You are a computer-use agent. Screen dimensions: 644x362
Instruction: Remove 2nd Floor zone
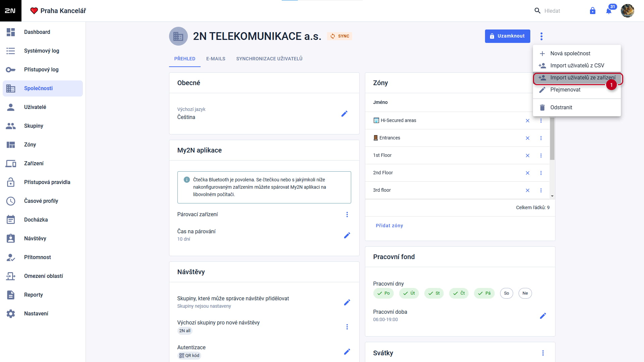coord(527,173)
